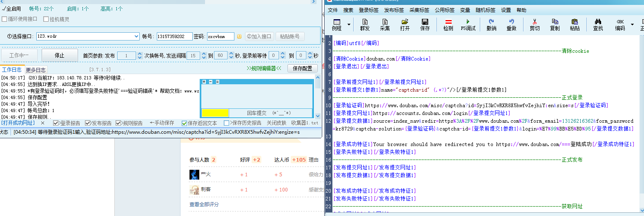Click the 查找 find binoculars icon
The height and width of the screenshot is (216, 644).
[x=598, y=25]
